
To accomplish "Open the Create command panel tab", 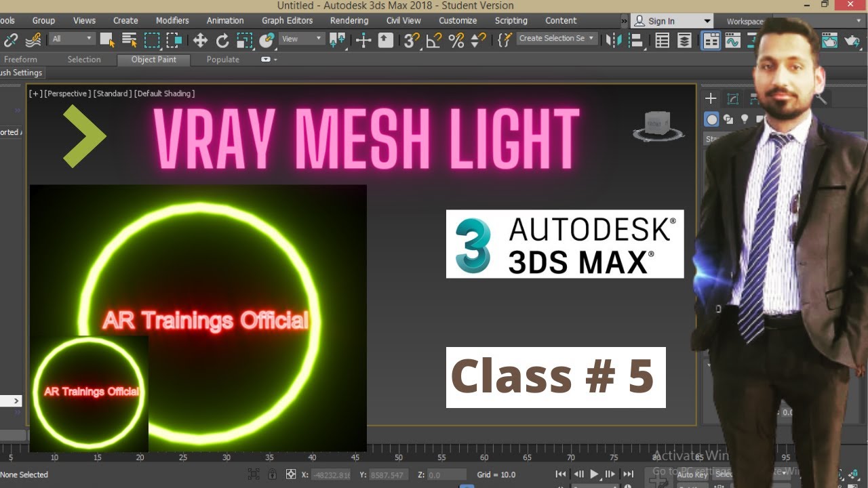I will (711, 99).
